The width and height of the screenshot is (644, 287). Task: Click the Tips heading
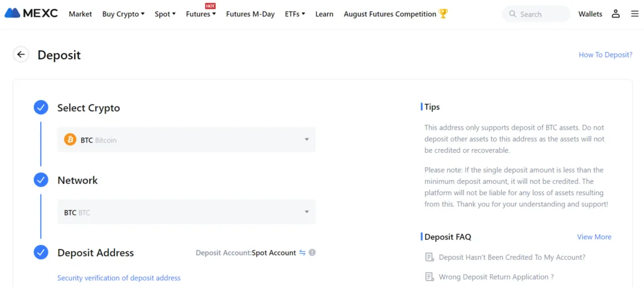431,107
